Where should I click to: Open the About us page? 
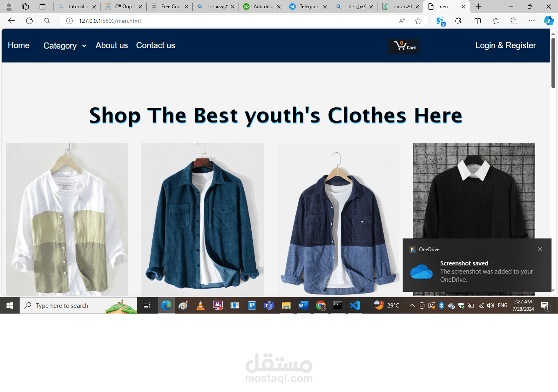coord(112,45)
